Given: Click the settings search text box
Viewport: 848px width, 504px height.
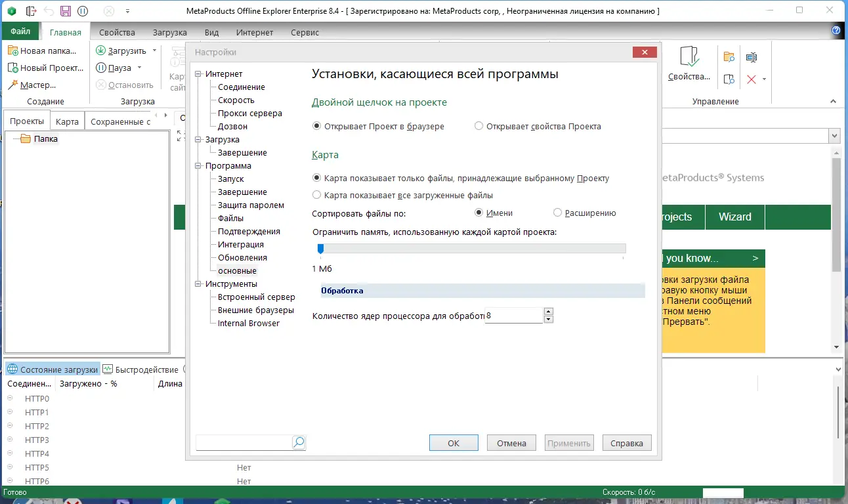Looking at the screenshot, I should point(244,443).
